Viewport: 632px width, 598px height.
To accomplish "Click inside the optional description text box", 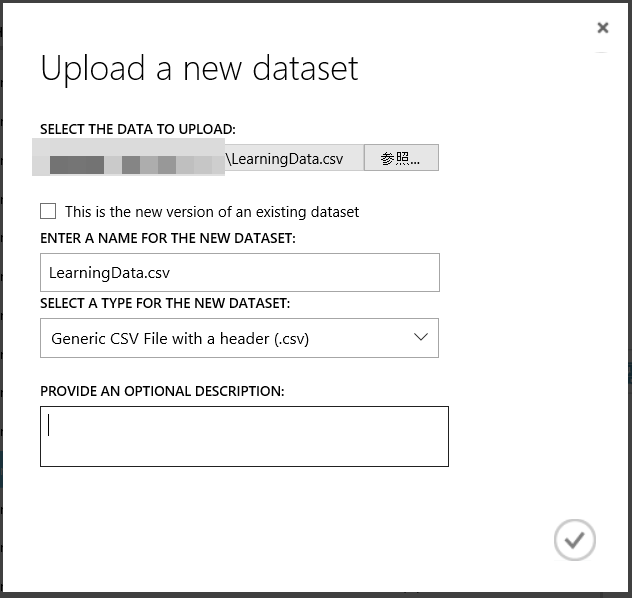I will 244,436.
